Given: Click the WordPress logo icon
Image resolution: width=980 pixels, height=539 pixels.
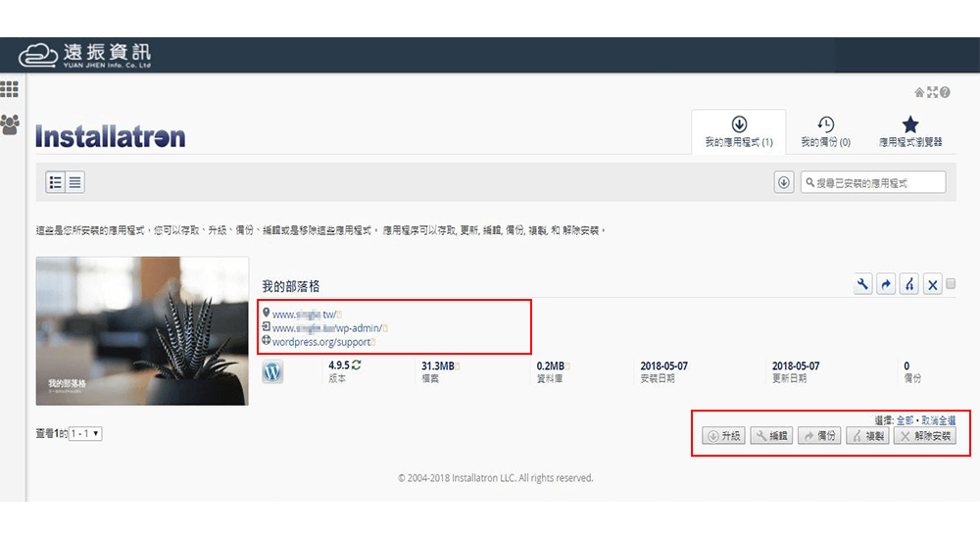Looking at the screenshot, I should point(272,371).
